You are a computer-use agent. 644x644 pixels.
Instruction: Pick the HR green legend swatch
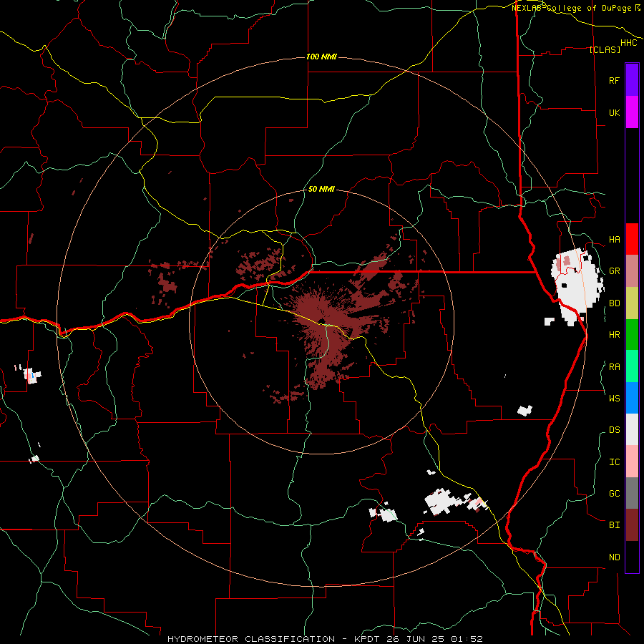(632, 334)
